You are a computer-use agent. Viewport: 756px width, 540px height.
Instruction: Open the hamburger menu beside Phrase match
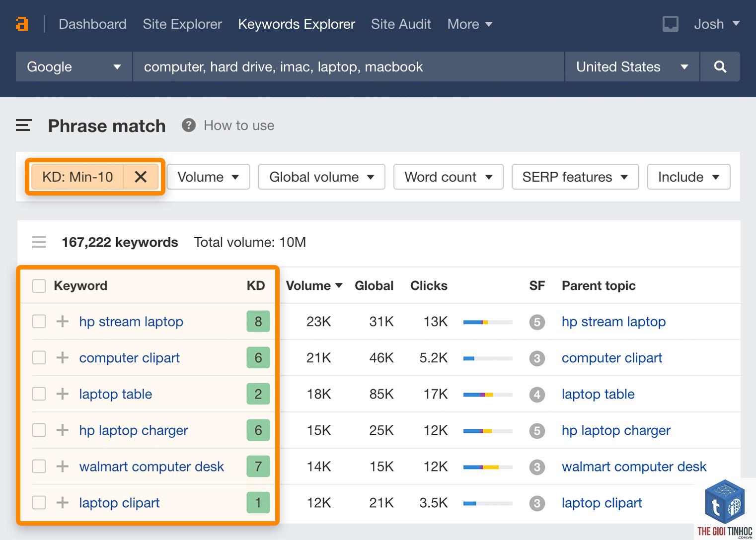coord(24,126)
